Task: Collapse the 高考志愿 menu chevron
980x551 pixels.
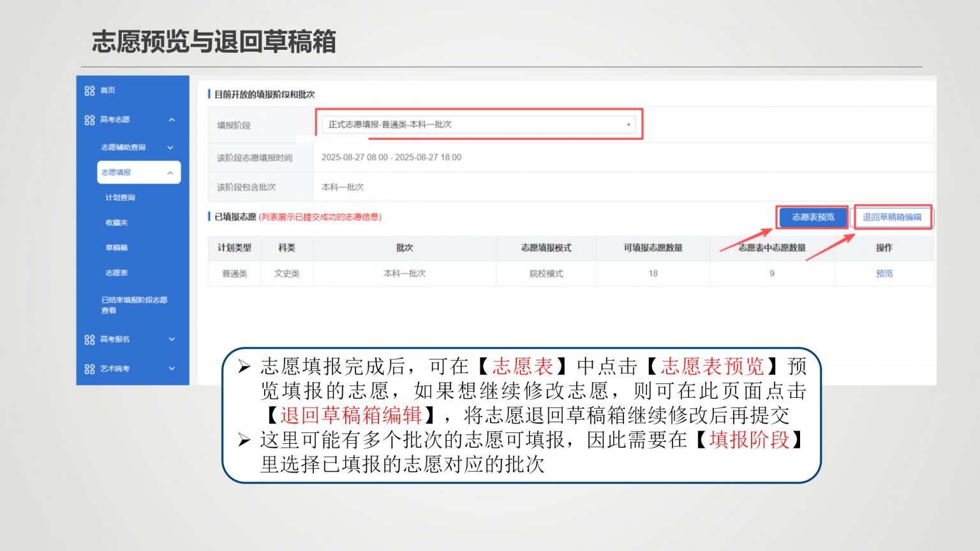Action: (x=172, y=120)
